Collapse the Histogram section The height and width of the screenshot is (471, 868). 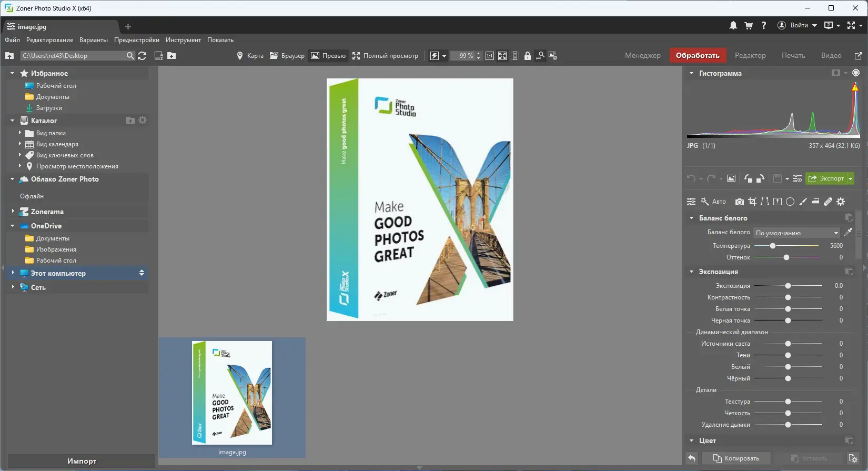pyautogui.click(x=691, y=73)
